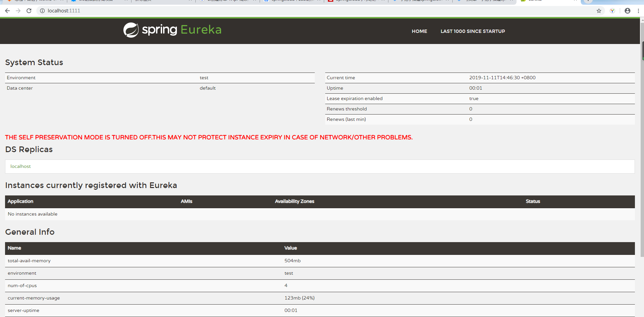Image resolution: width=644 pixels, height=317 pixels.
Task: Click the Status column header
Action: click(533, 201)
